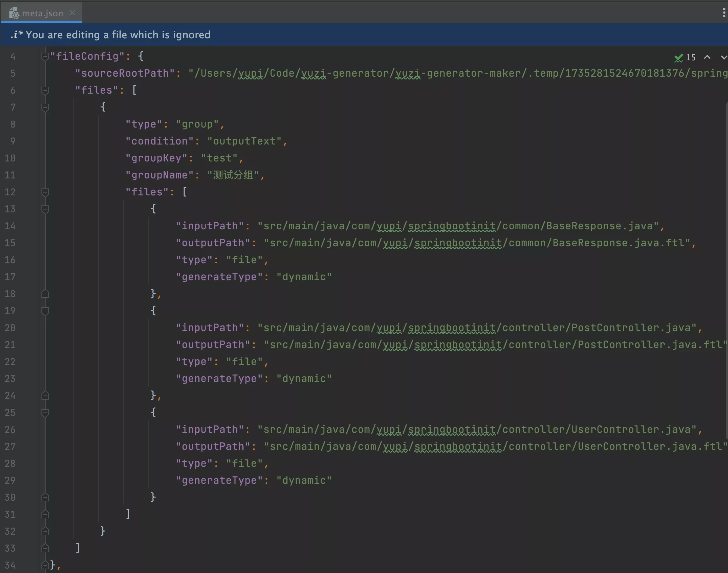Click fold end marker on line 32
The width and height of the screenshot is (728, 573).
[45, 532]
